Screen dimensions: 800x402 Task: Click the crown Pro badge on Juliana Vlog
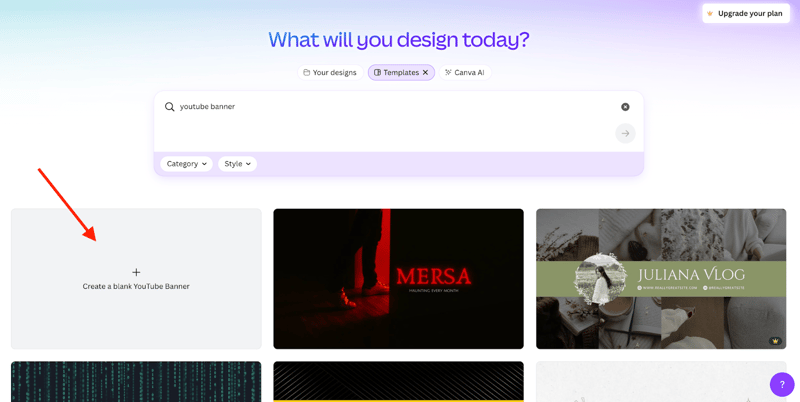click(775, 341)
